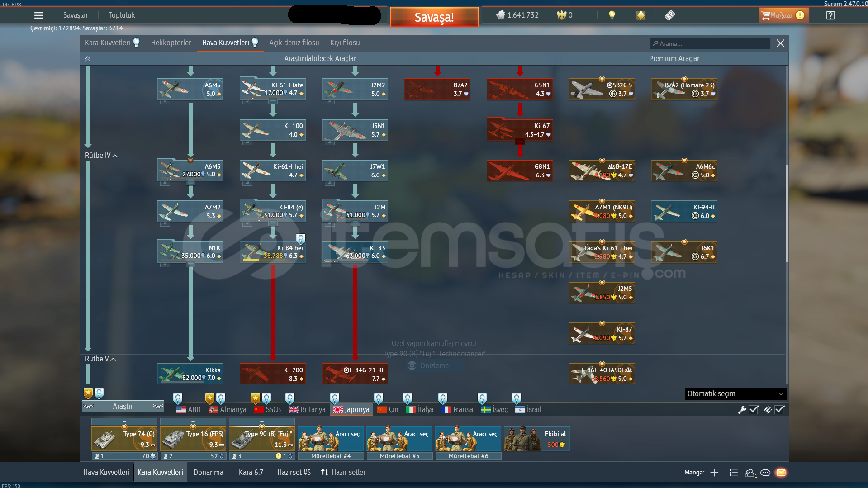Switch to Kıyı filosu tab
This screenshot has height=488, width=868.
pos(345,43)
